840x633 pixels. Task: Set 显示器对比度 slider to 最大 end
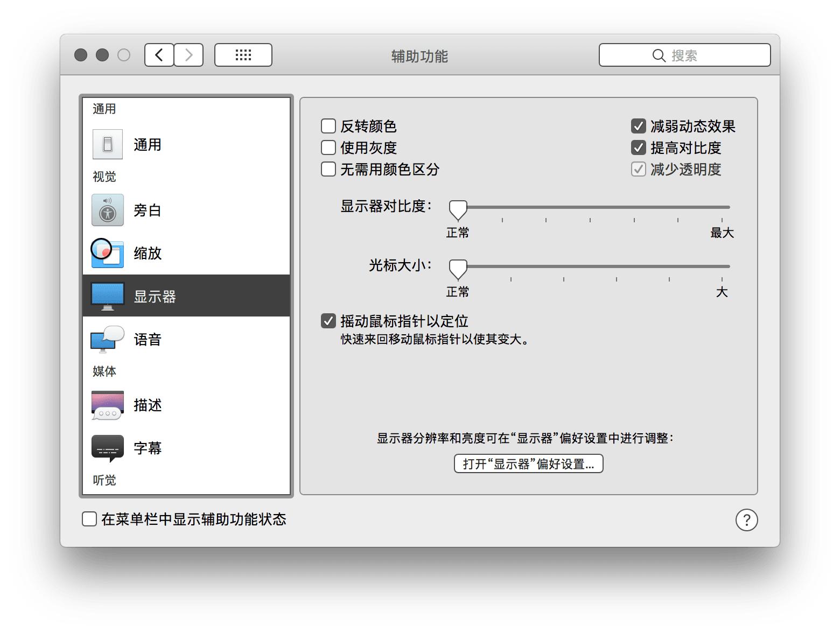[722, 207]
